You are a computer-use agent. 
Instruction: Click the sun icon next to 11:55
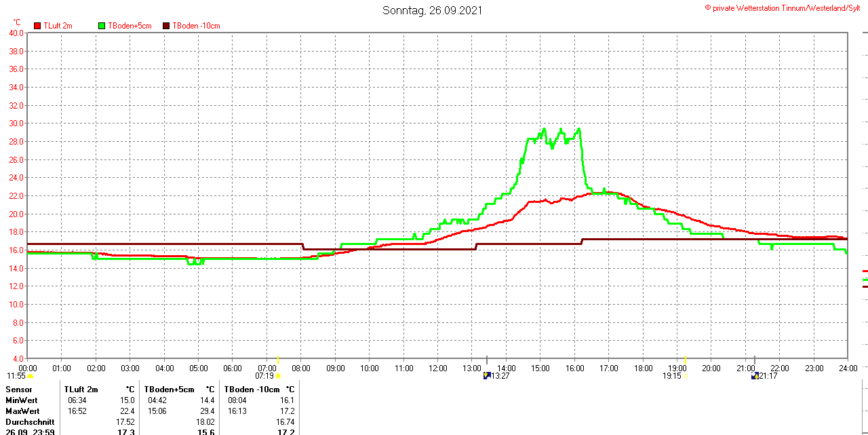[30, 376]
